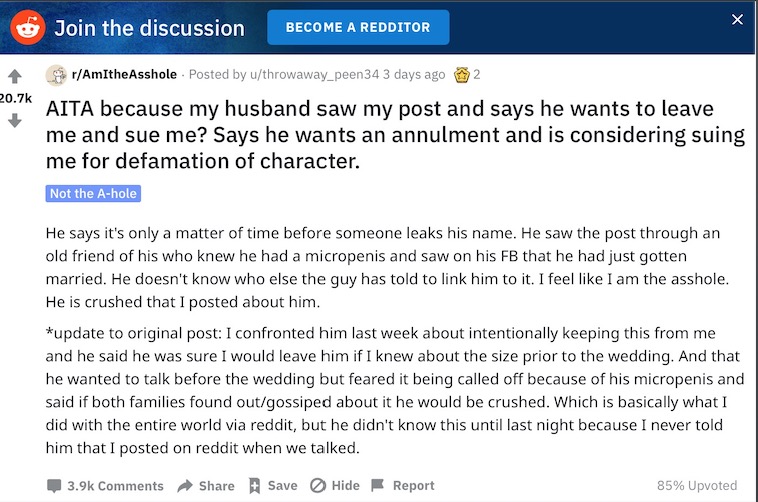
Task: Downvote the AITA post
Action: pos(15,120)
